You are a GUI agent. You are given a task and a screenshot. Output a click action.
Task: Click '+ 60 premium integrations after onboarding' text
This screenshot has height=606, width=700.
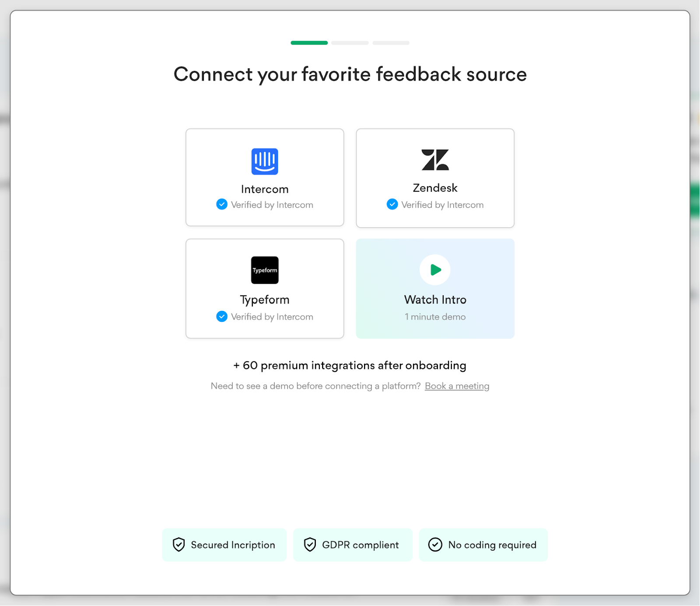click(x=350, y=366)
